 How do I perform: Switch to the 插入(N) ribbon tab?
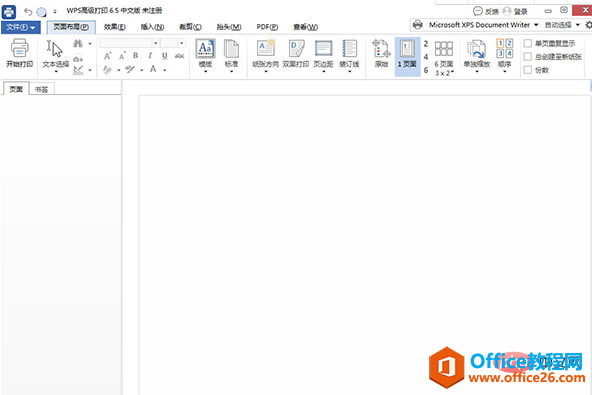pos(152,27)
